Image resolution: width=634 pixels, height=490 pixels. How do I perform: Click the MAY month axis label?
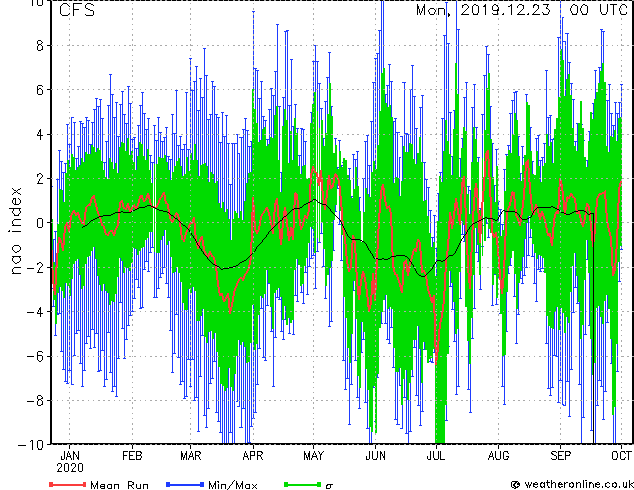(313, 456)
